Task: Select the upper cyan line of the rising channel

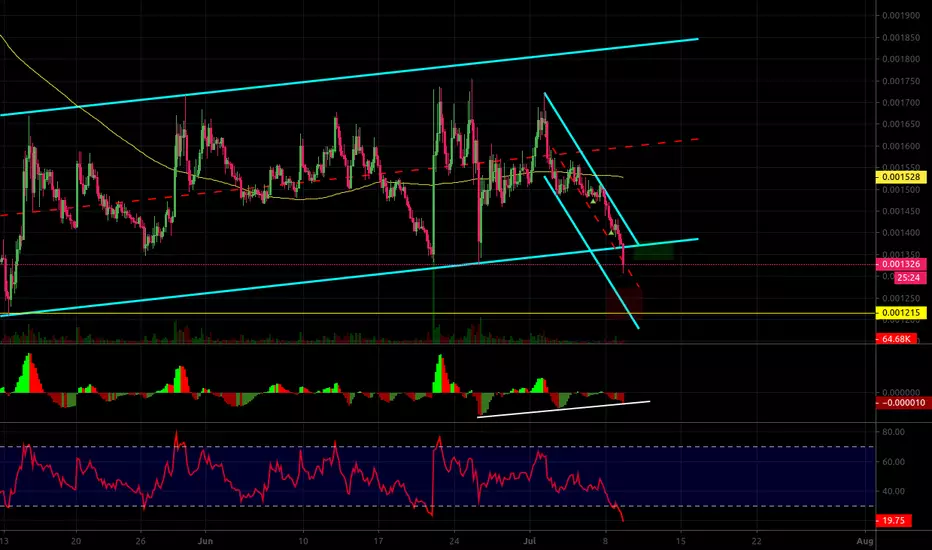Action: click(350, 77)
